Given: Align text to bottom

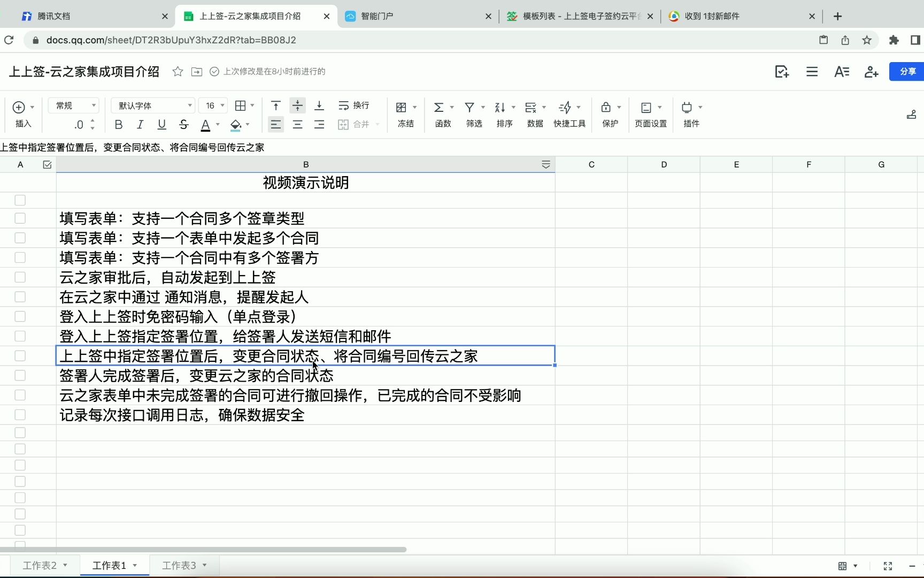Looking at the screenshot, I should coord(319,105).
